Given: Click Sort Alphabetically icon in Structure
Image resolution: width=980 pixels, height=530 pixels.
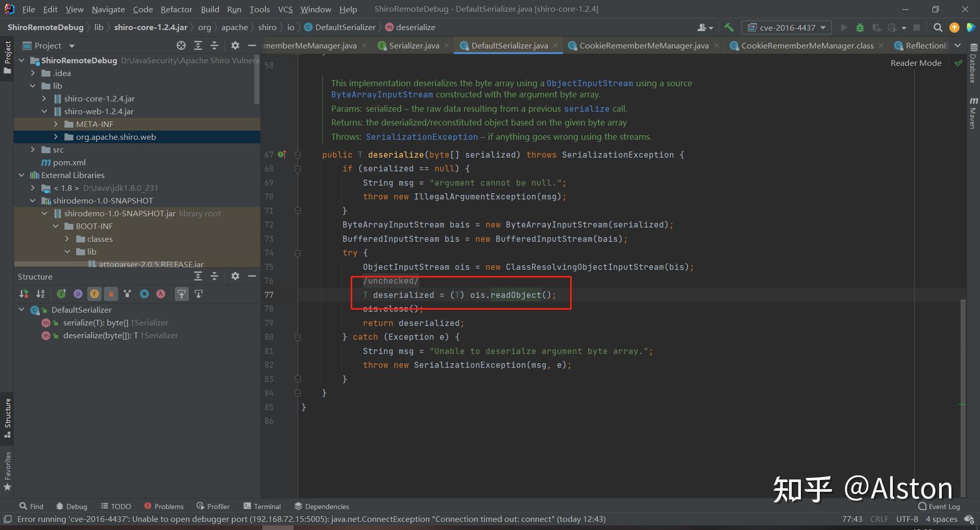Looking at the screenshot, I should click(x=40, y=293).
